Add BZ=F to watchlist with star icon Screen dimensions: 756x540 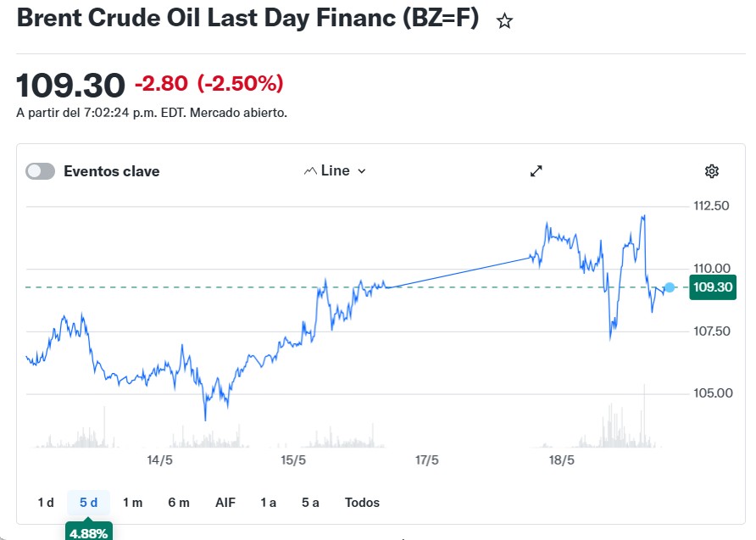(504, 21)
